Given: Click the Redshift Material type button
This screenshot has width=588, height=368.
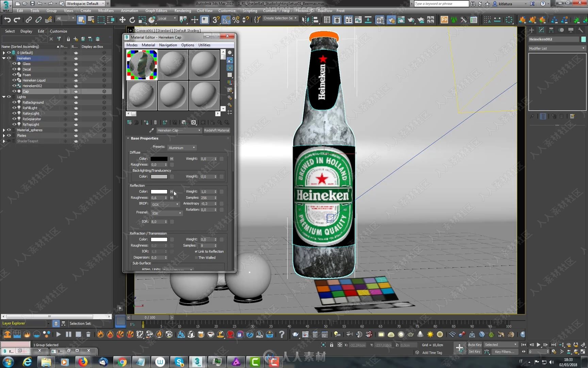Looking at the screenshot, I should (217, 131).
